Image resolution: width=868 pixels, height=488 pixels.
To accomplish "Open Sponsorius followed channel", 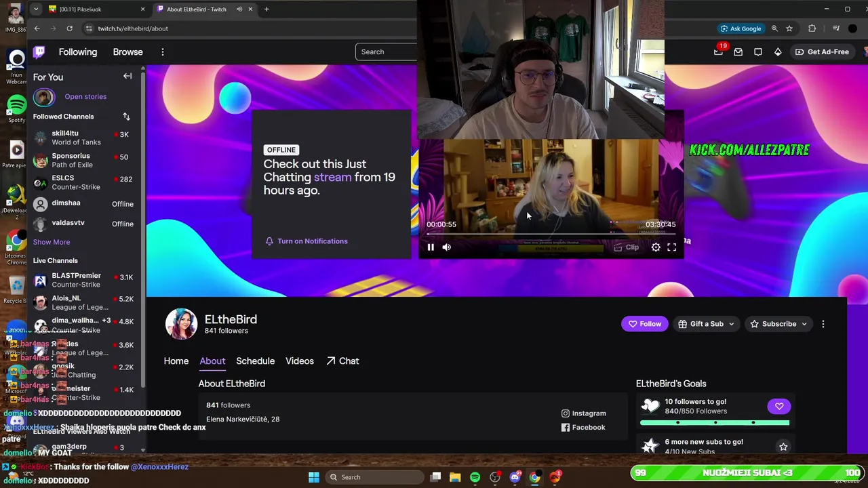I will (x=83, y=160).
